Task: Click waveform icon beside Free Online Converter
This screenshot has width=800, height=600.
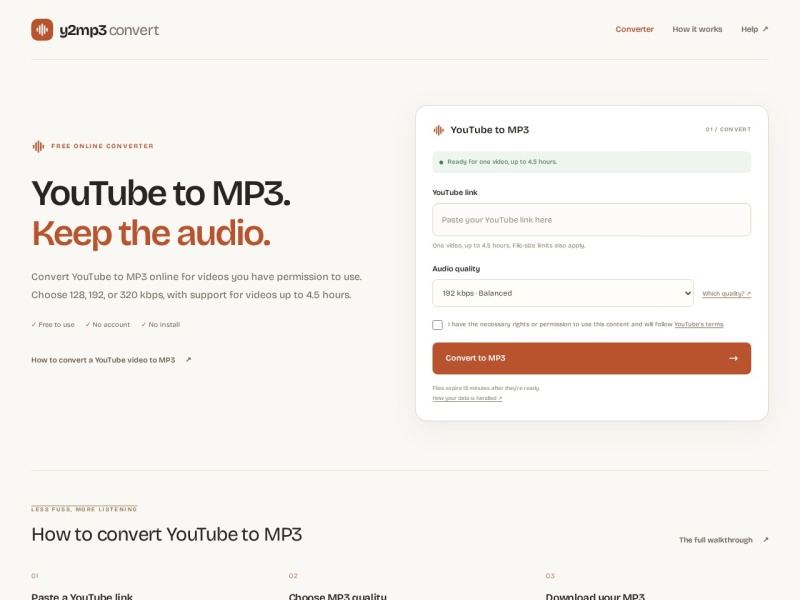Action: point(38,146)
